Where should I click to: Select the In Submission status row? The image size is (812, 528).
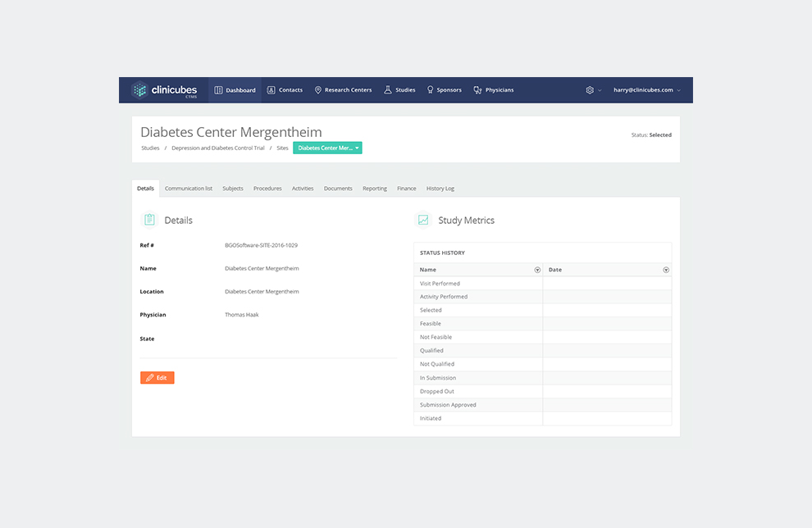543,378
